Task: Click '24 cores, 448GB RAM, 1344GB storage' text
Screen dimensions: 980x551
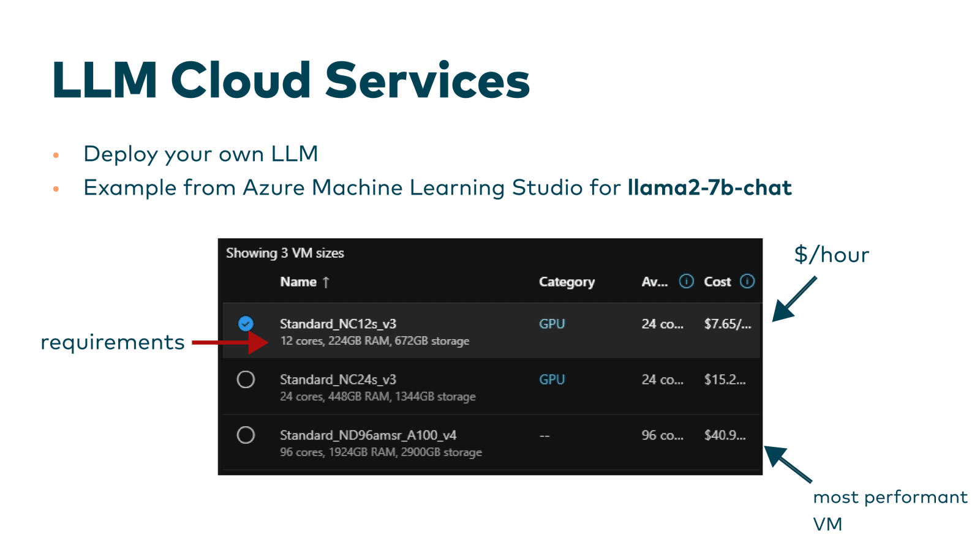Action: pos(378,397)
